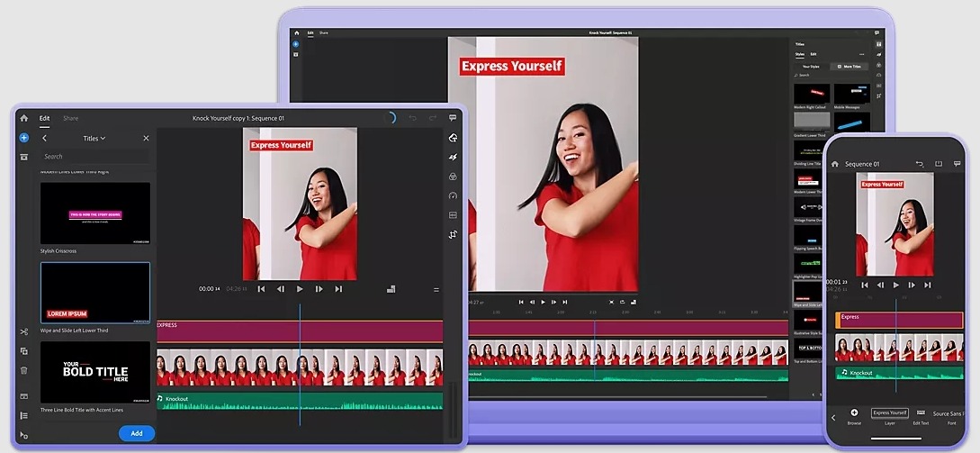Click the Duplicate clip icon on tablet sidebar

[23, 351]
